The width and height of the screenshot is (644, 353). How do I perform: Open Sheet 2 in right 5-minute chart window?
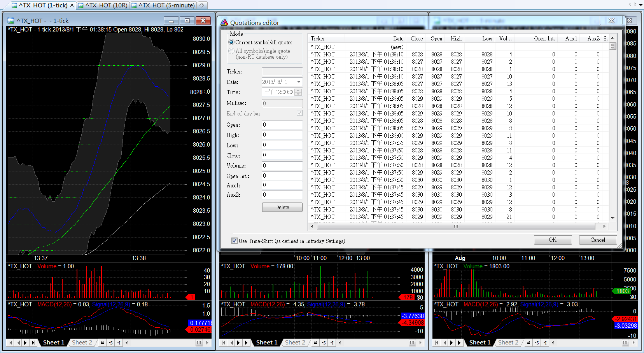[x=508, y=343]
